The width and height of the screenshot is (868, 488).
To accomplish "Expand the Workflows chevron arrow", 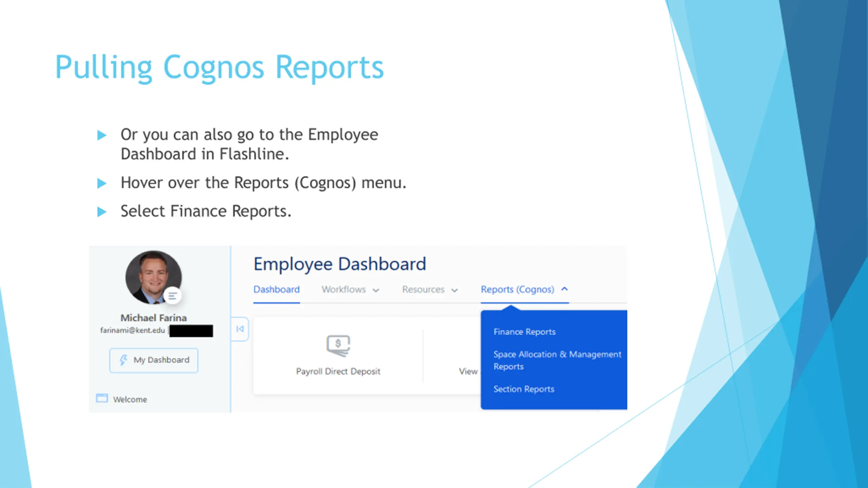I will coord(376,290).
